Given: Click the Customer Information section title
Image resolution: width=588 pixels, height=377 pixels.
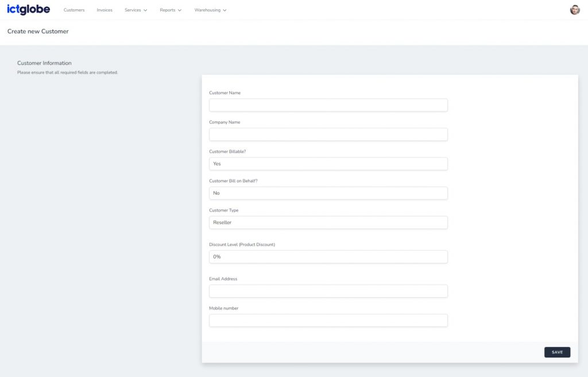Looking at the screenshot, I should [x=44, y=63].
